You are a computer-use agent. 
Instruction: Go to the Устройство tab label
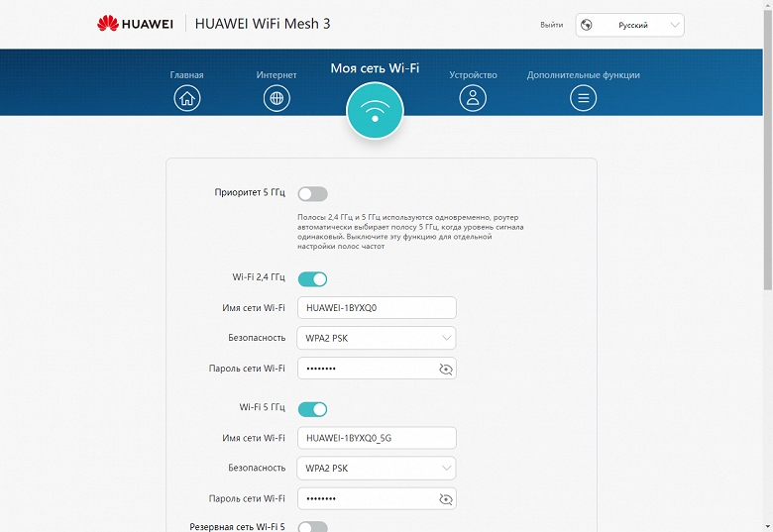(x=473, y=75)
